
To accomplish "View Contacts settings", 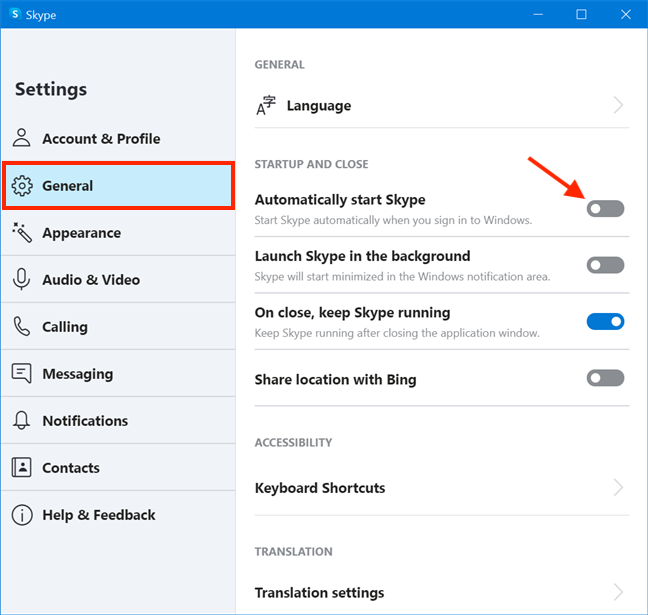I will (118, 467).
